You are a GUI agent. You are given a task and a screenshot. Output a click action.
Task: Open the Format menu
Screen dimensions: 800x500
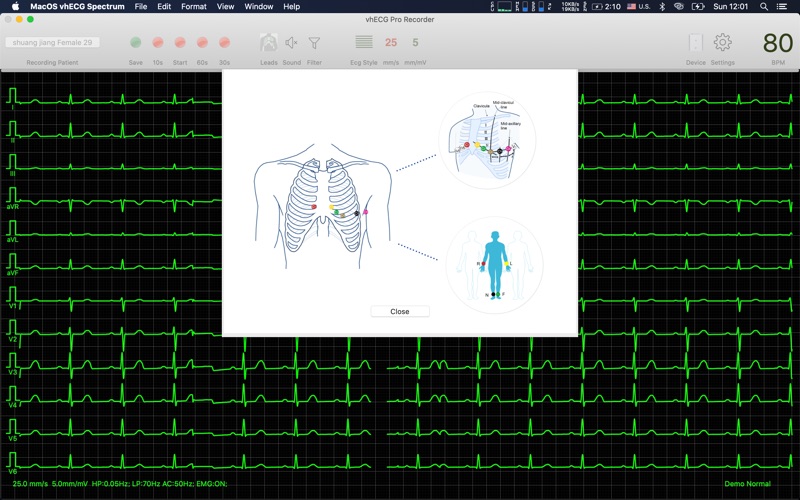194,6
